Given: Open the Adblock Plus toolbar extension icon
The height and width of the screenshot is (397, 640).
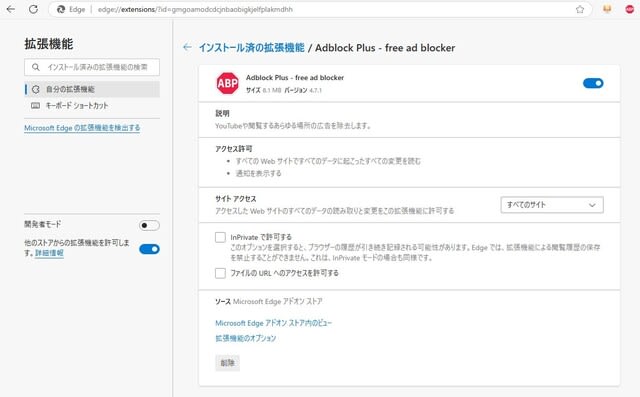Looking at the screenshot, I should [x=629, y=9].
